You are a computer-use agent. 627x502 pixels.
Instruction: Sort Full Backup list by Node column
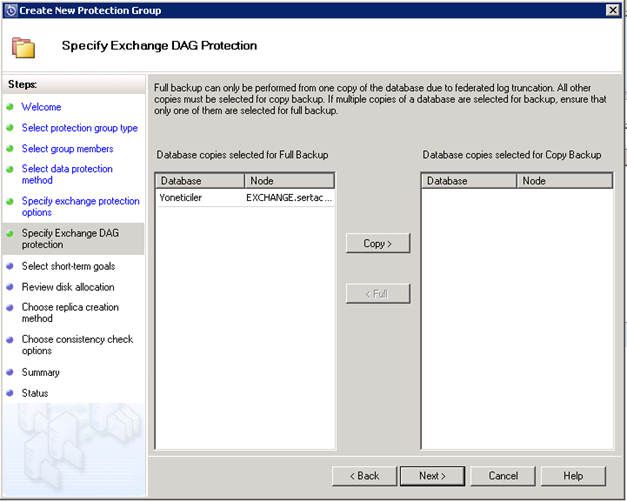coord(289,181)
